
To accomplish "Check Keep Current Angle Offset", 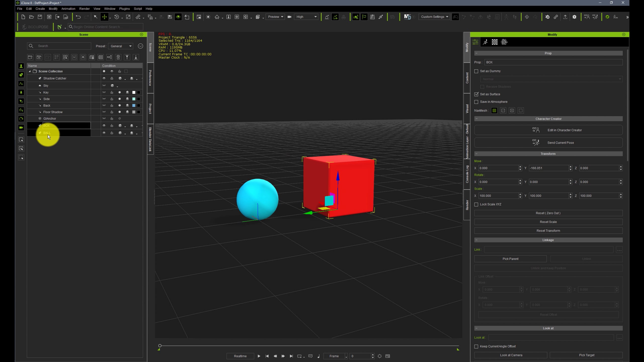I will pos(476,346).
